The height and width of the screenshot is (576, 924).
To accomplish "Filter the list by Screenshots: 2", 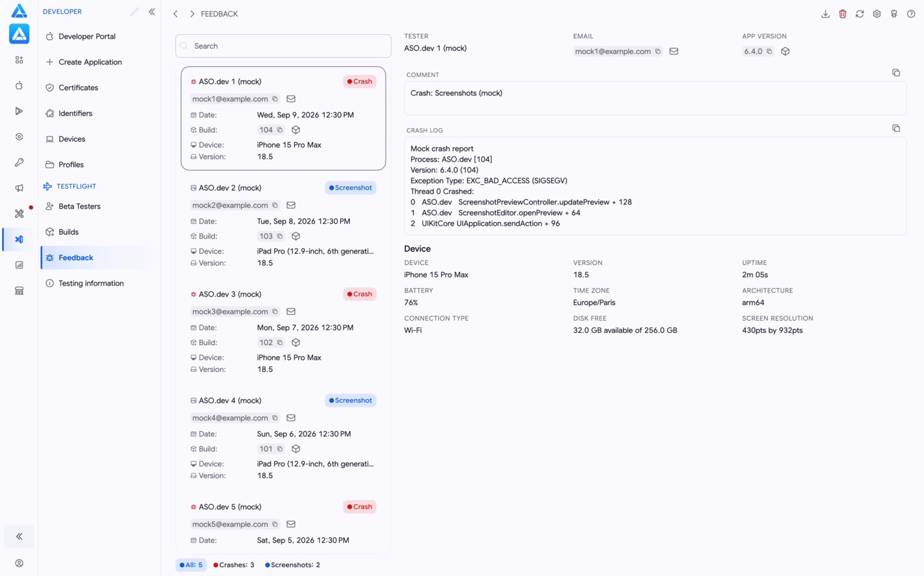I will click(293, 565).
